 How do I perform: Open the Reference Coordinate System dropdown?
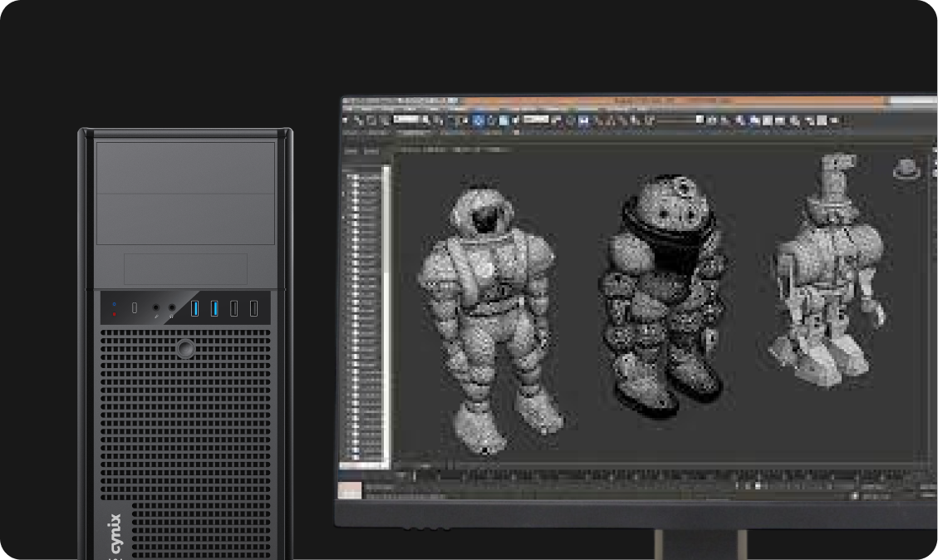click(534, 120)
